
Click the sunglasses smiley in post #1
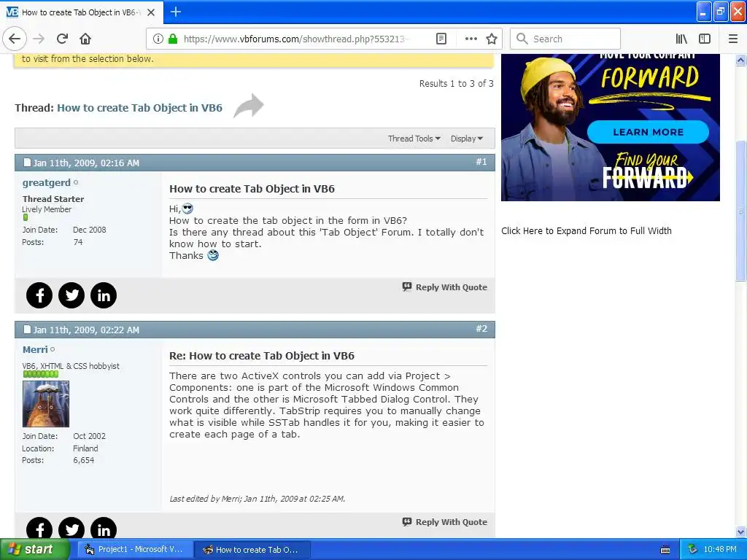click(187, 209)
